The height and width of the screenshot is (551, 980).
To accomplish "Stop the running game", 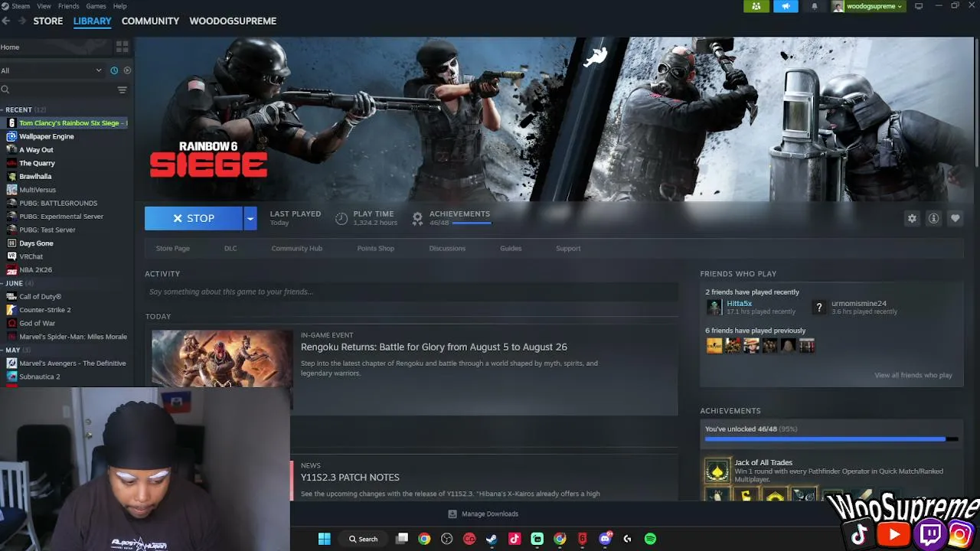I will [194, 218].
